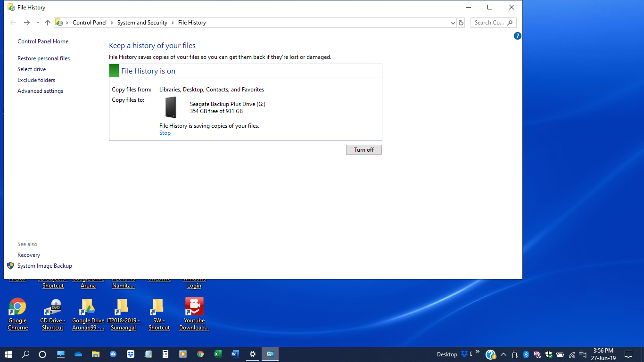Image resolution: width=644 pixels, height=362 pixels.
Task: Click System and Security breadcrumb
Action: coord(142,23)
